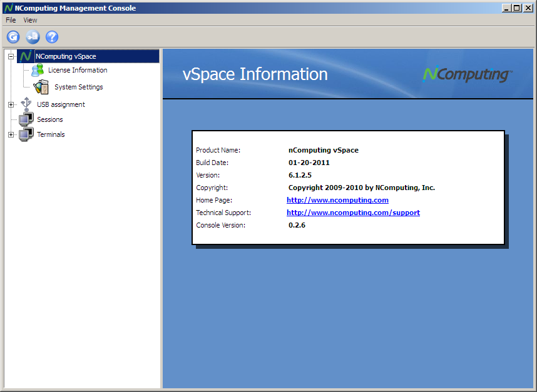Select USB assignment in the tree

(x=61, y=104)
